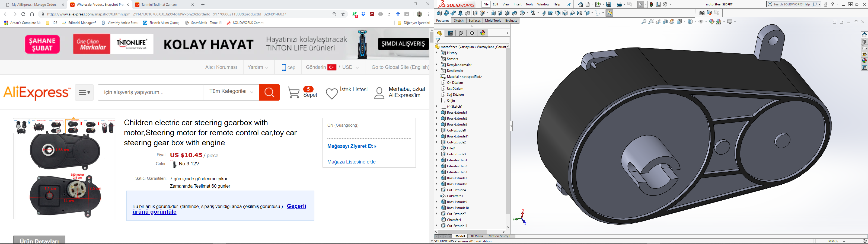Create a New document in SolidWorks

tap(588, 4)
